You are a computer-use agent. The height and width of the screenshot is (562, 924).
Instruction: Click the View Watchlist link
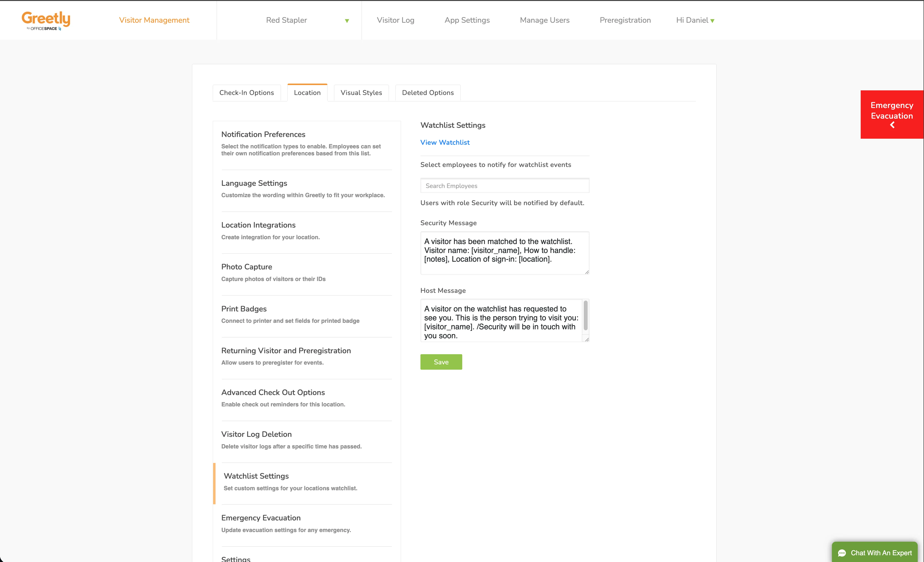pos(445,143)
